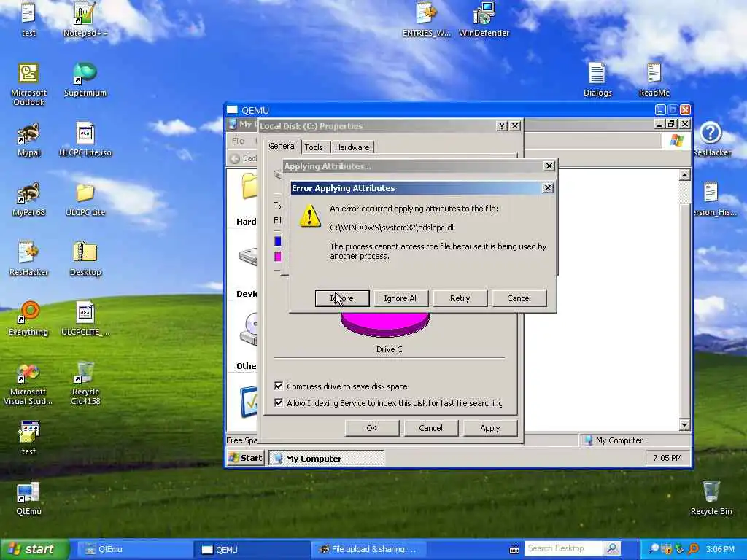Open File menu in My Computer window
The height and width of the screenshot is (560, 747).
pyautogui.click(x=239, y=141)
